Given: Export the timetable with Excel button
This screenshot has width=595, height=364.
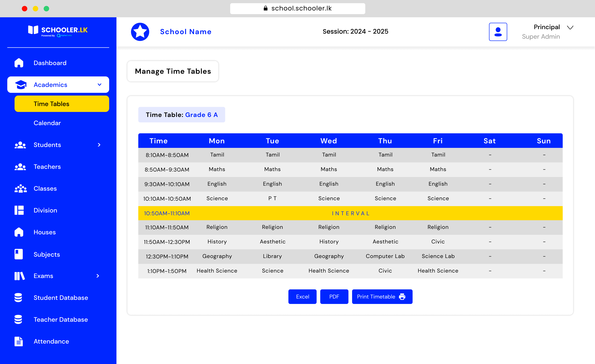Looking at the screenshot, I should pos(302,297).
